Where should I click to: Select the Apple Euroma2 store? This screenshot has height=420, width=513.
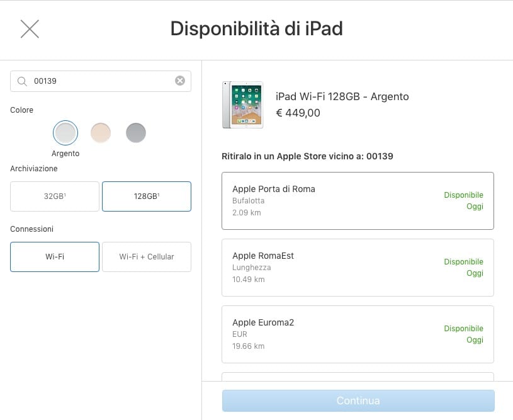(358, 334)
